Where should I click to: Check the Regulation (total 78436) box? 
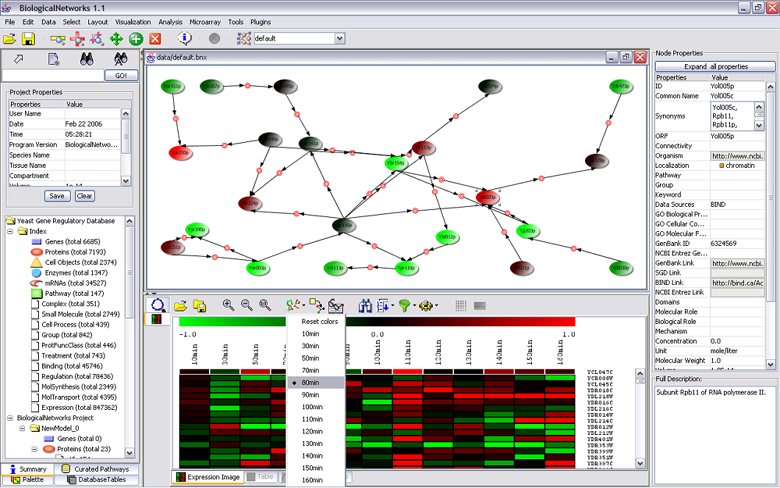35,377
